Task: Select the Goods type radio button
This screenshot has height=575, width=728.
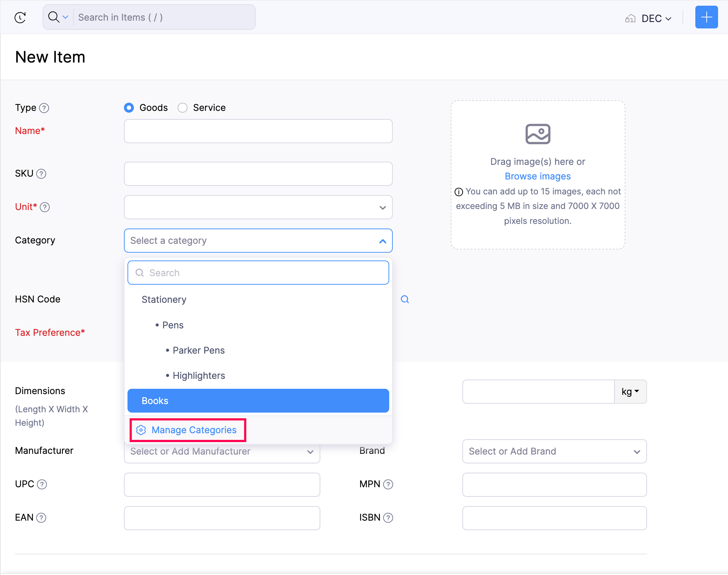Action: pyautogui.click(x=129, y=107)
